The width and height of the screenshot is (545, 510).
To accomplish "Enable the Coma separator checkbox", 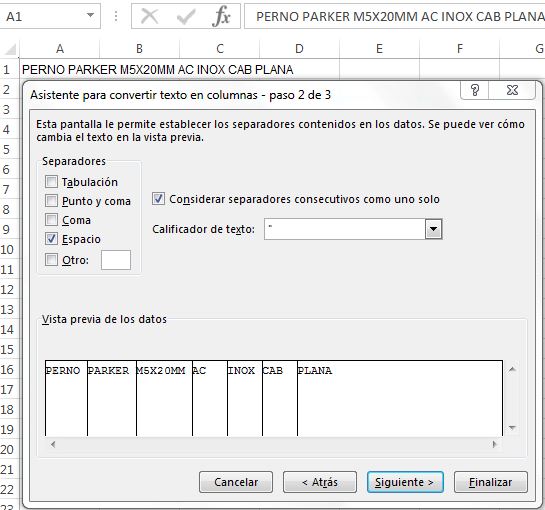I will click(x=51, y=220).
